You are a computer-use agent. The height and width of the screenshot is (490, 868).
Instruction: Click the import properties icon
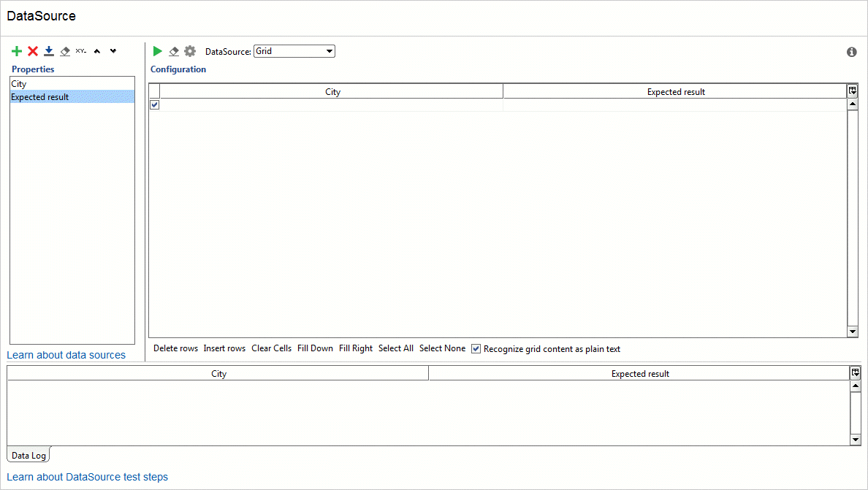pos(48,51)
